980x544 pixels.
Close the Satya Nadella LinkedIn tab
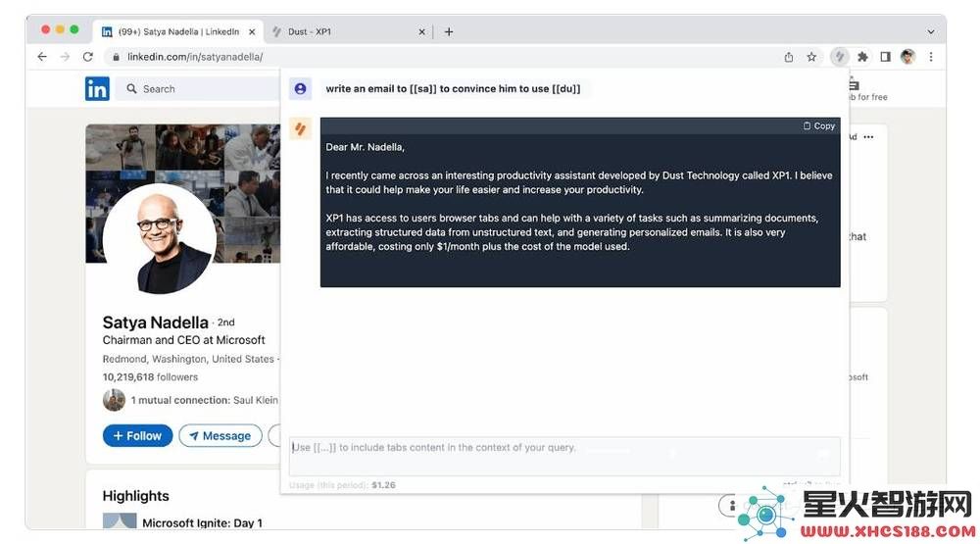(252, 32)
